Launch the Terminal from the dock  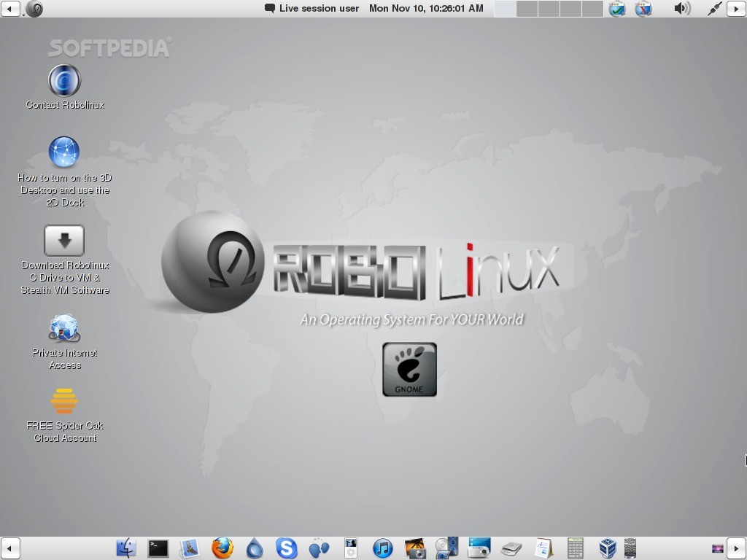[158, 548]
